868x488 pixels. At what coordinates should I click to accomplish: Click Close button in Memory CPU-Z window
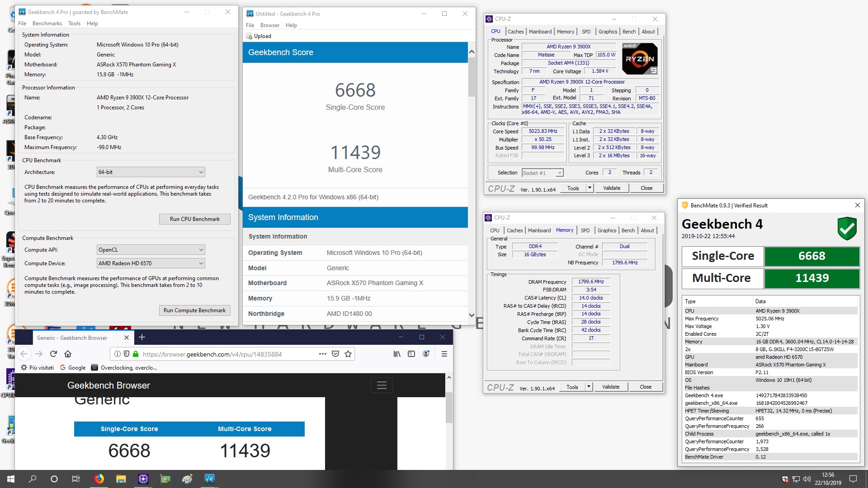pyautogui.click(x=646, y=387)
